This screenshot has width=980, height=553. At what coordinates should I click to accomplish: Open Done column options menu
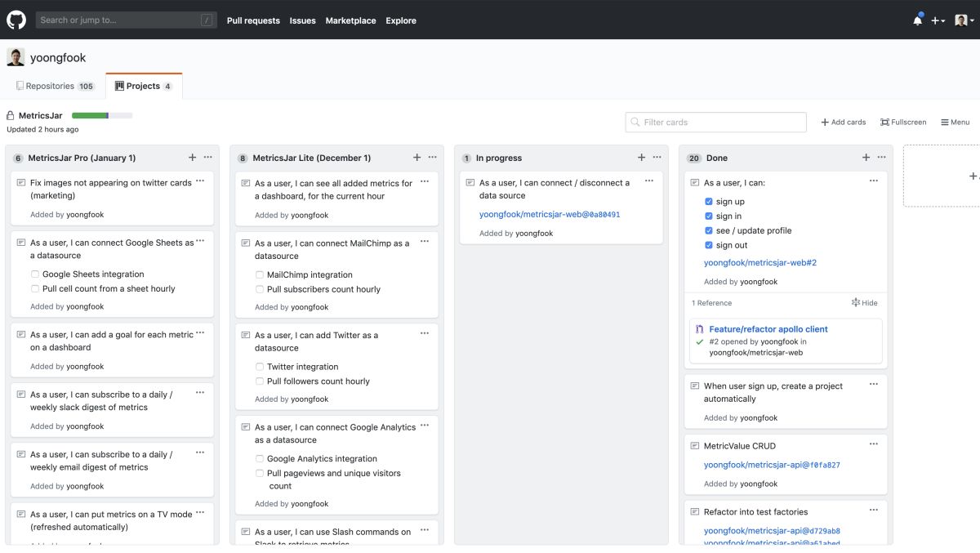coord(882,158)
